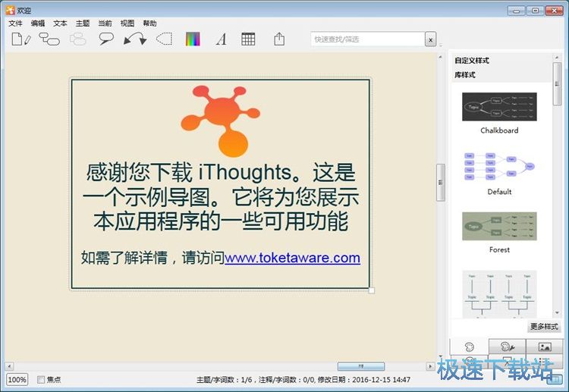
Task: Click the 更多样式 button
Action: pos(544,327)
